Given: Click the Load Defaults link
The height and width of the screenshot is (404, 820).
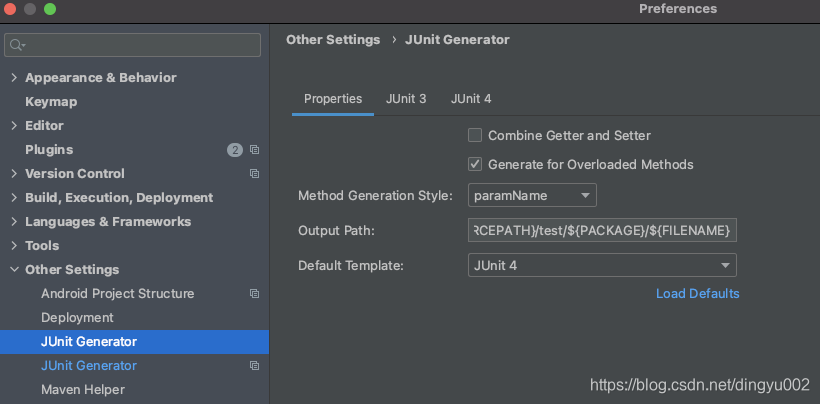Looking at the screenshot, I should (x=698, y=294).
